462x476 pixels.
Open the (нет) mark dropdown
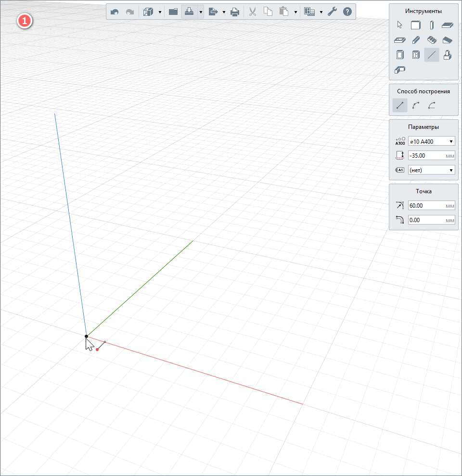pos(432,170)
